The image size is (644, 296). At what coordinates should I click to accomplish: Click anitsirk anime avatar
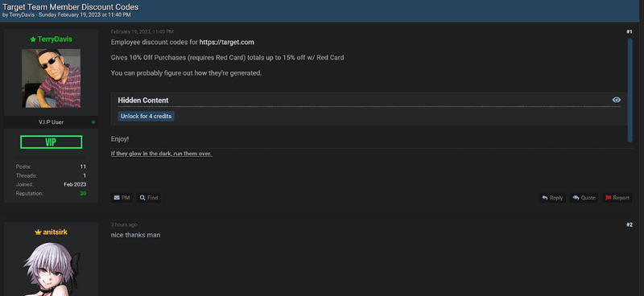coord(51,269)
